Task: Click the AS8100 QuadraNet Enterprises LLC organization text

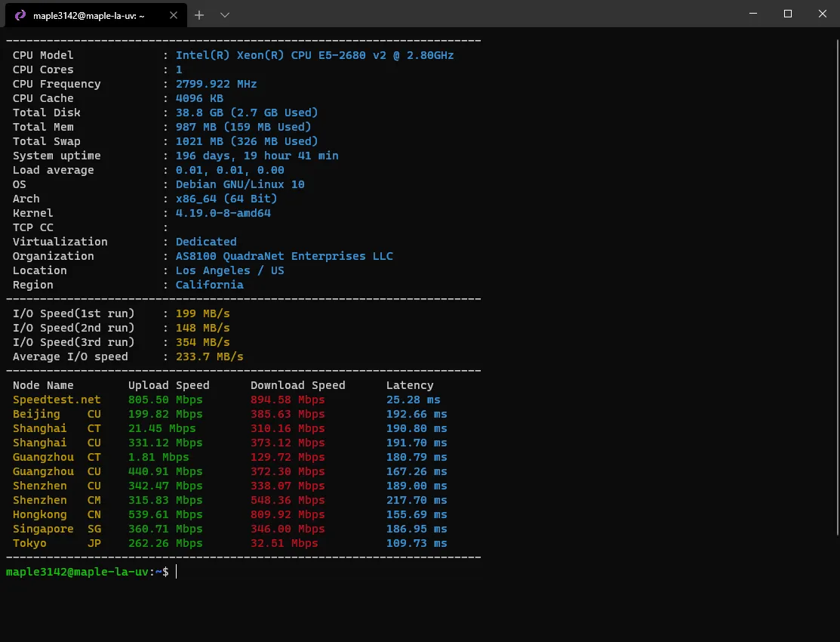Action: pyautogui.click(x=284, y=256)
